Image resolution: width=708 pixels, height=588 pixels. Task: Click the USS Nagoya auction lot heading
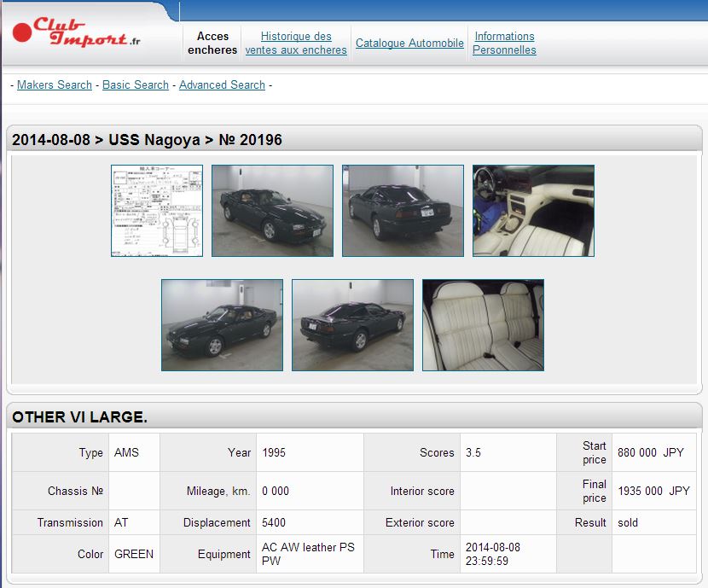tap(147, 139)
